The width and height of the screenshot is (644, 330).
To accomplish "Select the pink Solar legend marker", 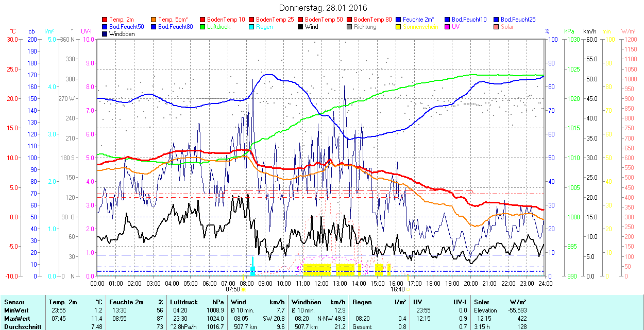I will pos(497,27).
